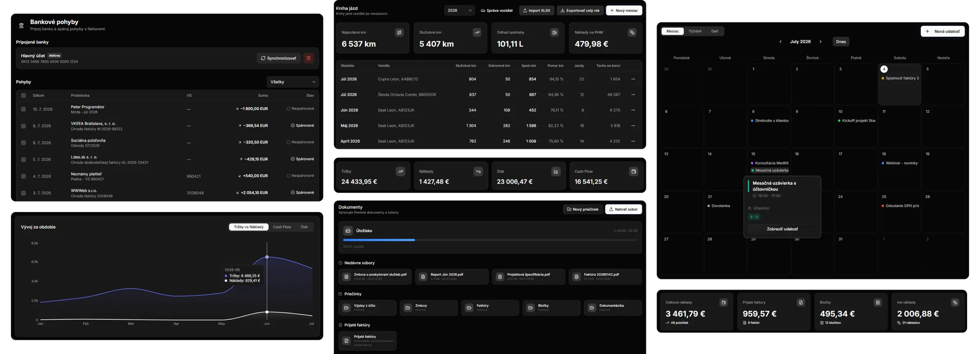The height and width of the screenshot is (354, 980).
Task: Go to previous month in calendar
Action: coord(781,42)
